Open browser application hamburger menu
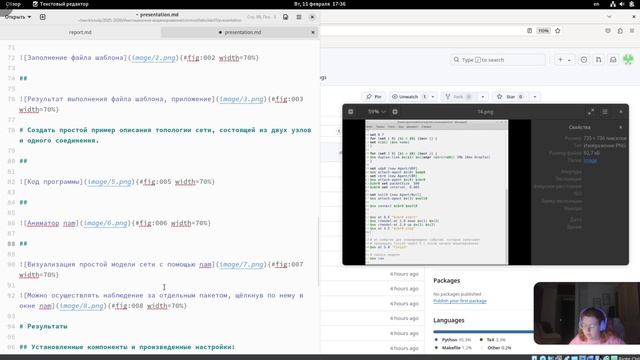The image size is (640, 360). 632,31
